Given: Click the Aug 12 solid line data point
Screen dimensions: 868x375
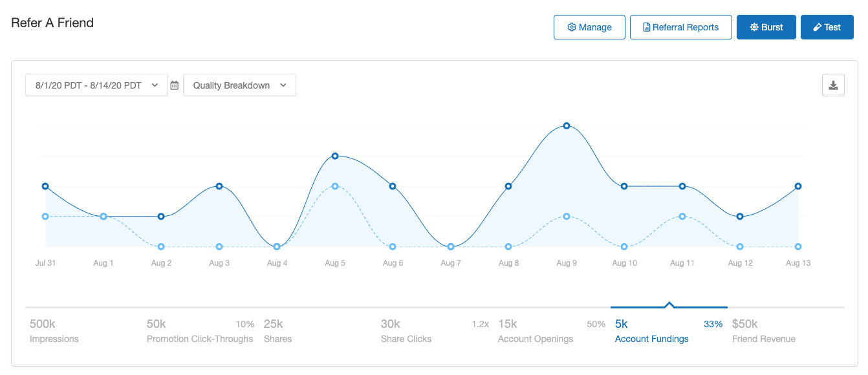Looking at the screenshot, I should pos(740,217).
